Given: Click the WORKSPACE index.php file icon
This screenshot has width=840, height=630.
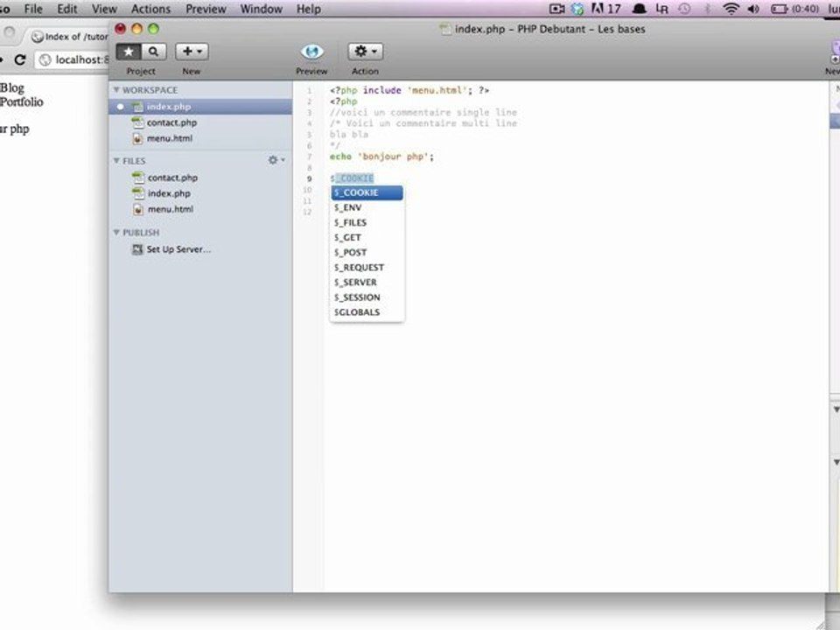Looking at the screenshot, I should (137, 107).
